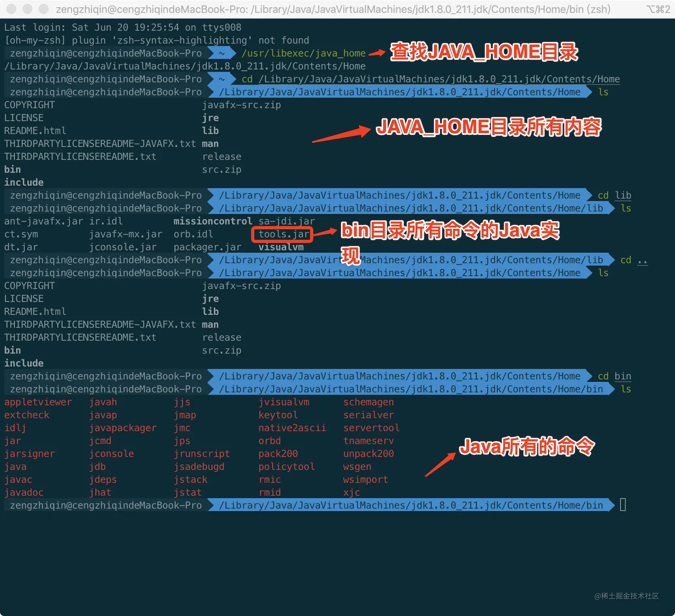
Task: Click the 'zsh-syntax-highlighting not found' line
Action: tap(157, 40)
